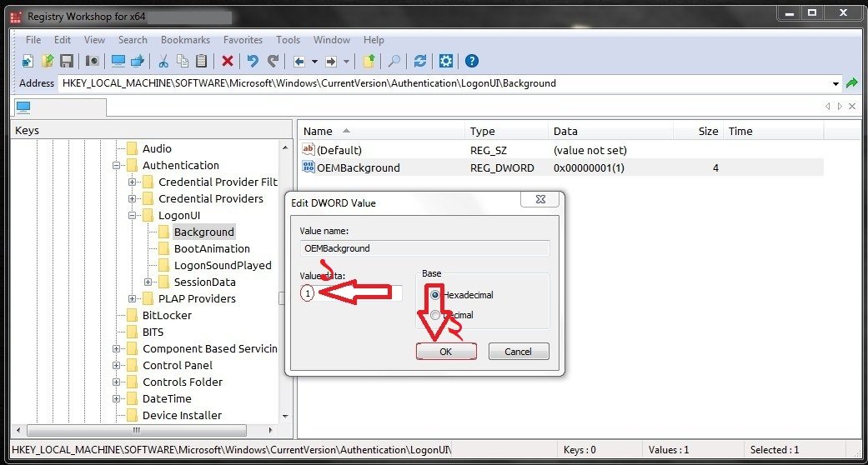Click the gray redo arrow icon

point(273,61)
